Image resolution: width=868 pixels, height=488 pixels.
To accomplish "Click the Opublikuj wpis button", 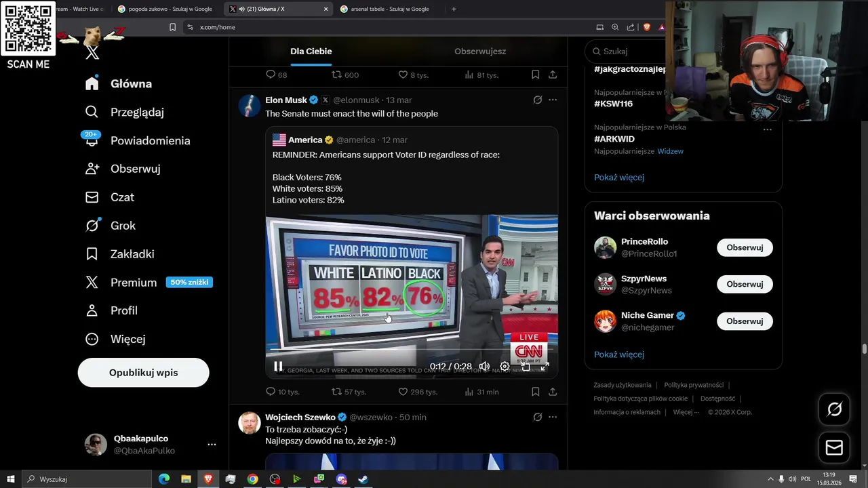I will coord(143,373).
